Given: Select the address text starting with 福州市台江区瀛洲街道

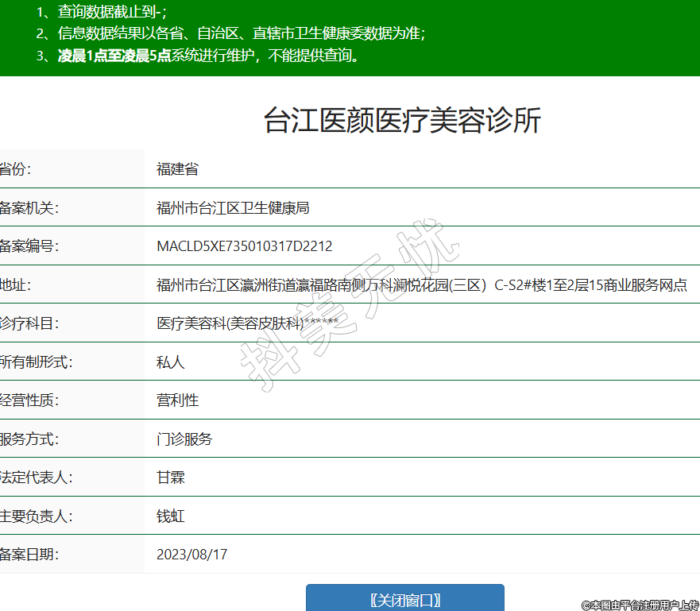Looking at the screenshot, I should [421, 285].
